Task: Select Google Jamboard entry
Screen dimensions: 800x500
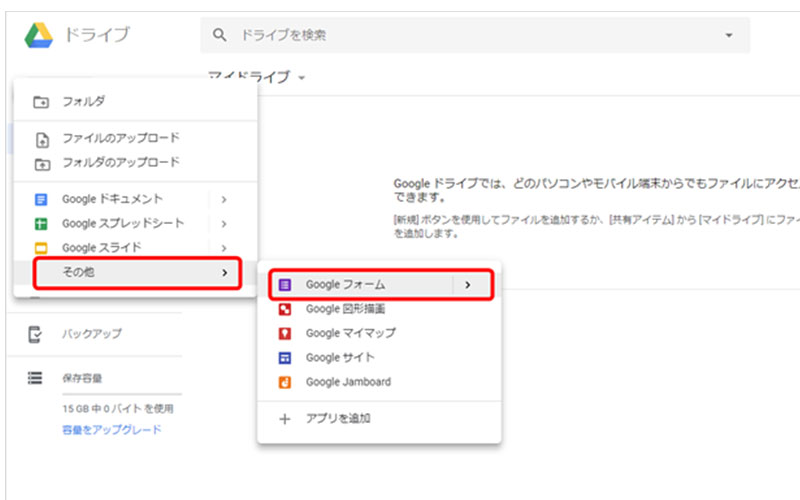Action: (x=348, y=382)
